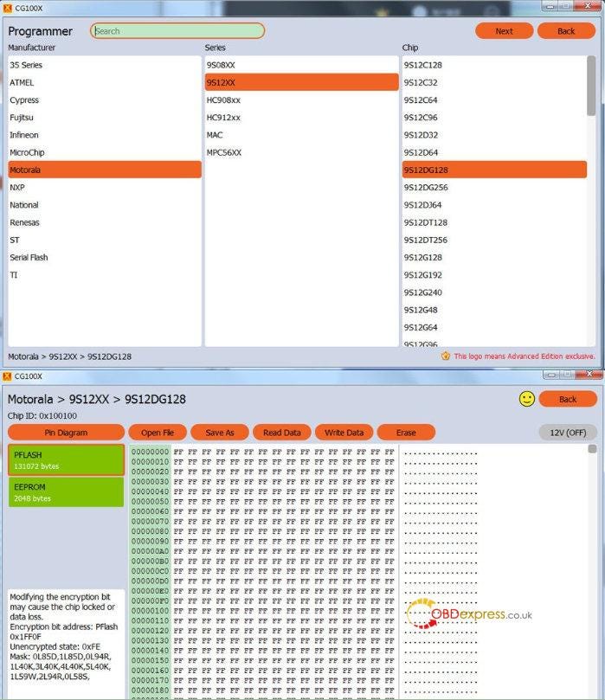Choose 9S08XX series
The image size is (605, 700).
pyautogui.click(x=301, y=65)
